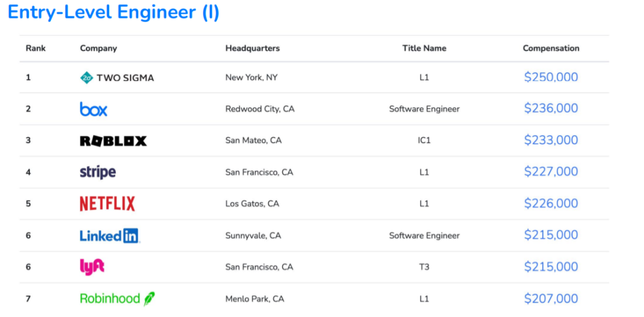644x317 pixels.
Task: Click the Stripe company logo
Action: pos(98,172)
